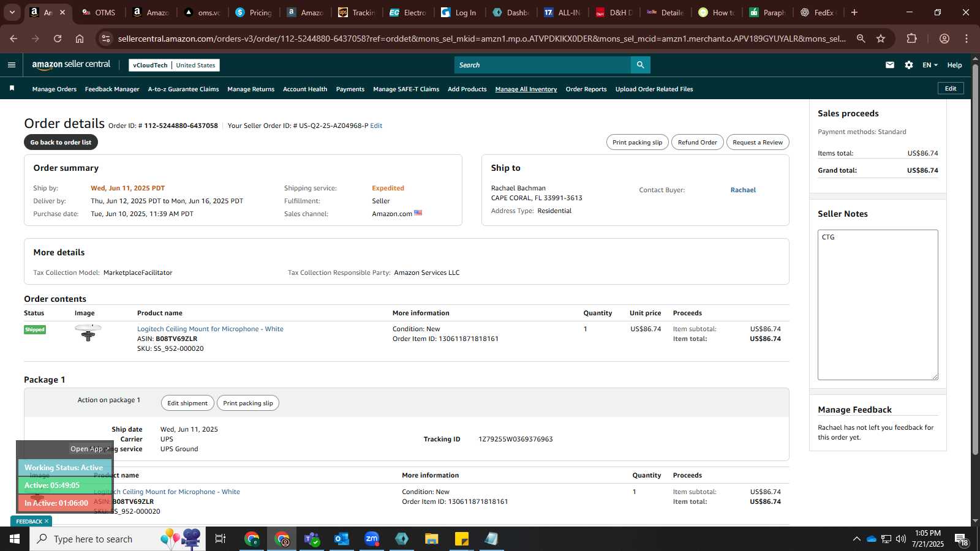Screen dimensions: 980x551
Task: Click the Amazon Seller Central logo
Action: coord(71,65)
